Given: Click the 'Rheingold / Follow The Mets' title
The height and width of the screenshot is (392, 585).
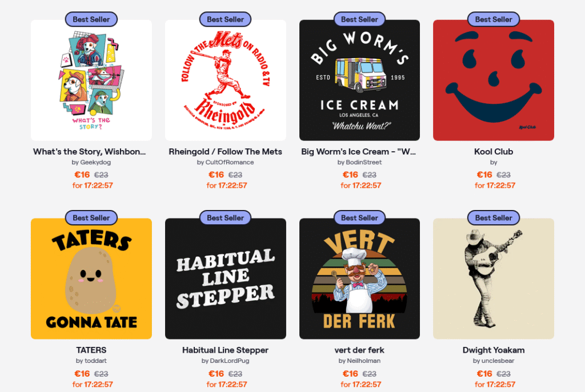Looking at the screenshot, I should click(x=225, y=152).
